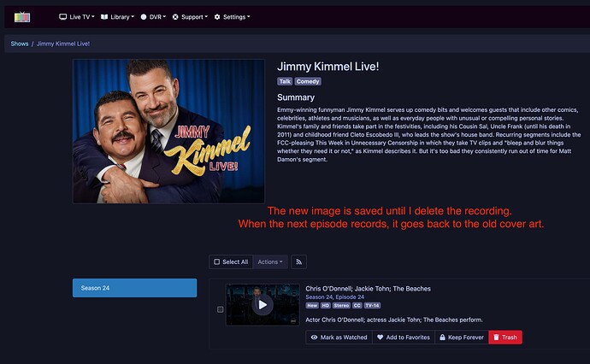Screen dimensions: 590x364
Task: Open the Actions dropdown
Action: tap(270, 261)
